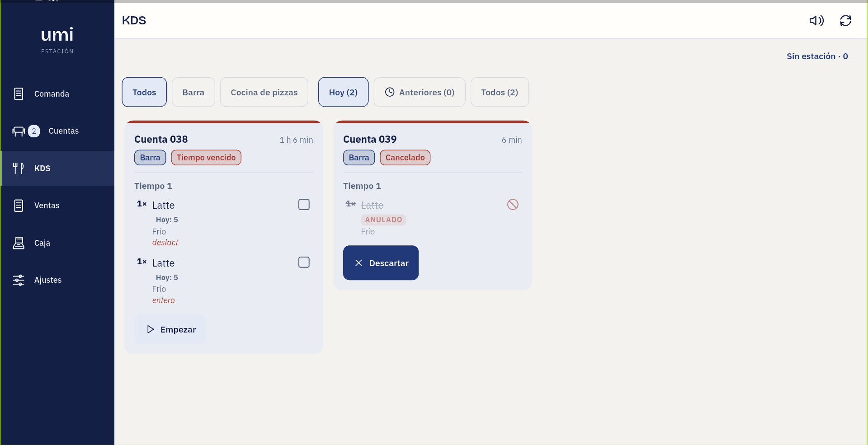Viewport: 868px width, 445px height.
Task: Click the Cuenta 039 title
Action: coord(370,140)
